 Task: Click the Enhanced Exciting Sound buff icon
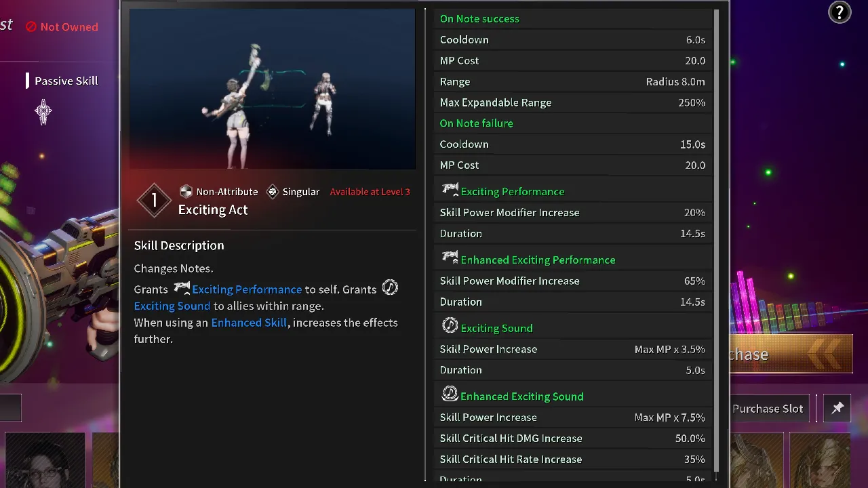click(x=450, y=394)
